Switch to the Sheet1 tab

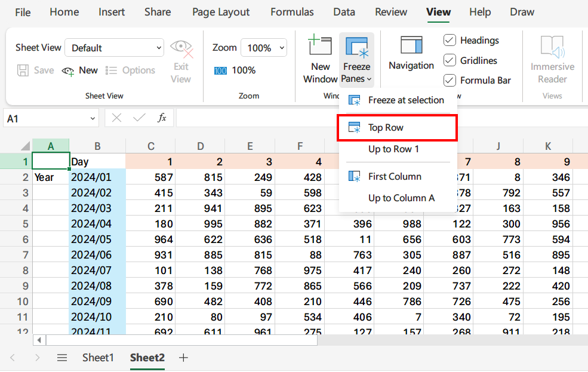click(97, 357)
